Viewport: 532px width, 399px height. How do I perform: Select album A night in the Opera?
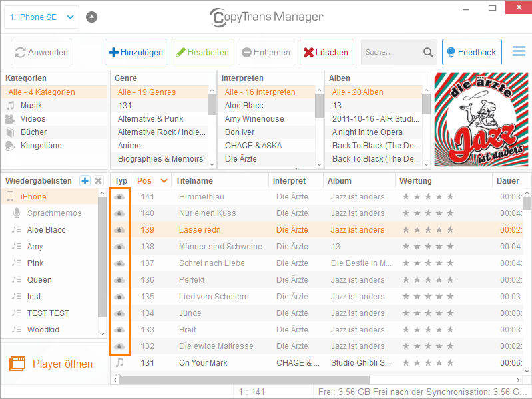point(374,132)
